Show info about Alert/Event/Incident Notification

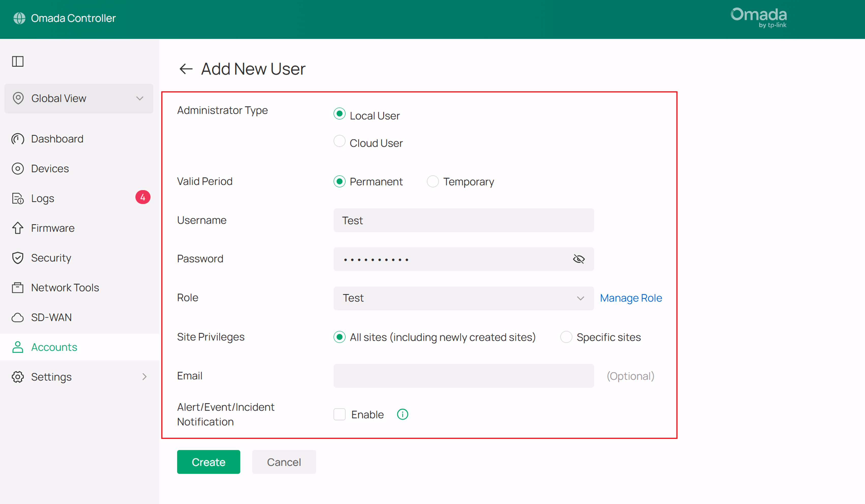click(402, 414)
